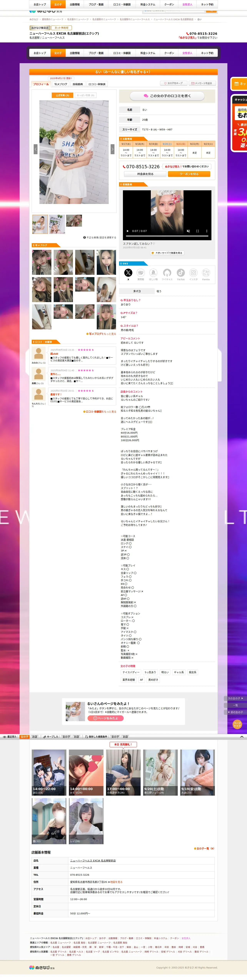This screenshot has height=980, width=247.
Task: Toggle 保存した検索条件 to 女の子
Action: tap(115, 737)
